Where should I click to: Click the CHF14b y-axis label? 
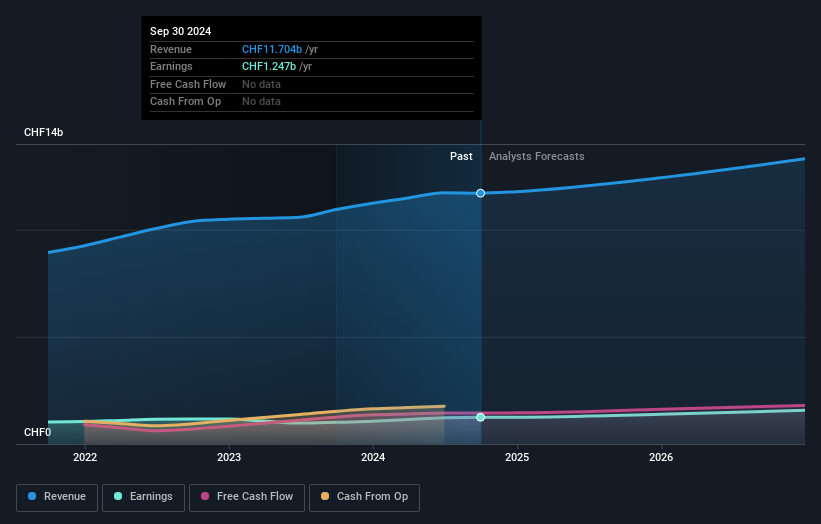43,132
